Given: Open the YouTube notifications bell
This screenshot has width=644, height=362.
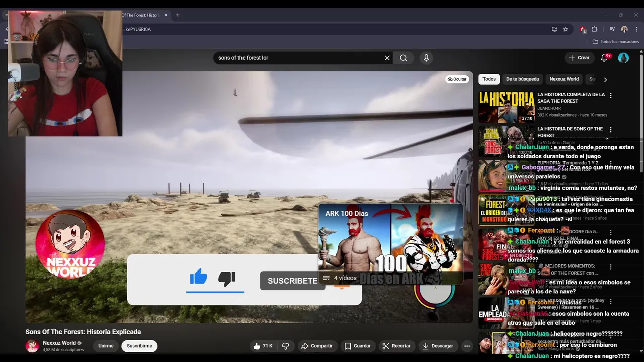Looking at the screenshot, I should (x=605, y=58).
